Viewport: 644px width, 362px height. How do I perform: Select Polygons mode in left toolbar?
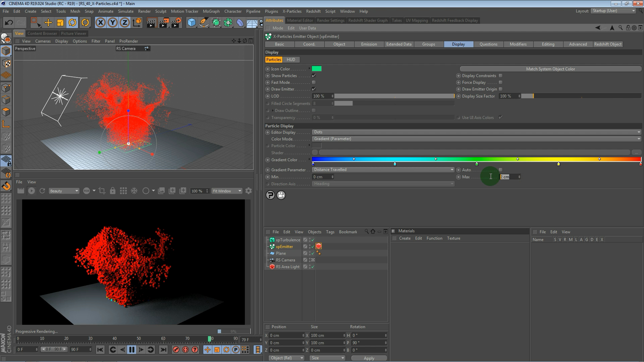(x=6, y=112)
